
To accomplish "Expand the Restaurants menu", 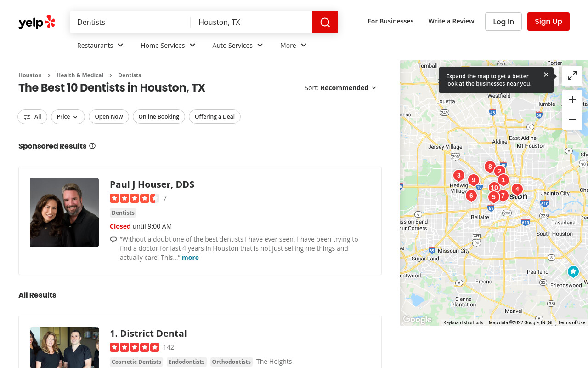I will coord(101,46).
